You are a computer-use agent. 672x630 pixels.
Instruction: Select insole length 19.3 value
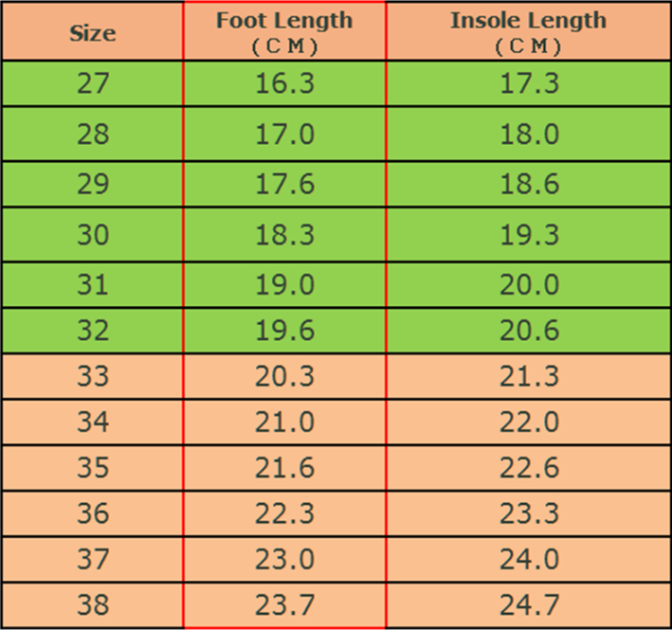coord(529,235)
